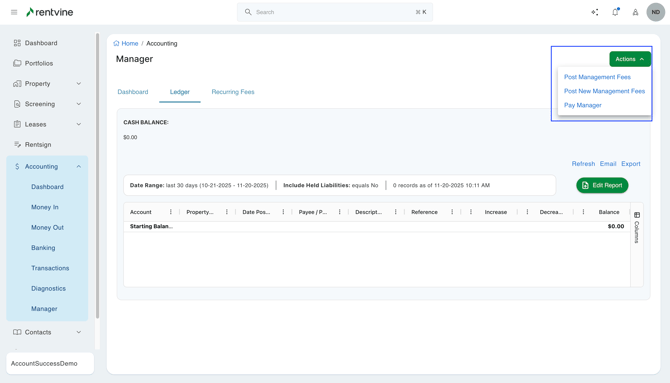Open Money Out under Accounting

pyautogui.click(x=47, y=227)
